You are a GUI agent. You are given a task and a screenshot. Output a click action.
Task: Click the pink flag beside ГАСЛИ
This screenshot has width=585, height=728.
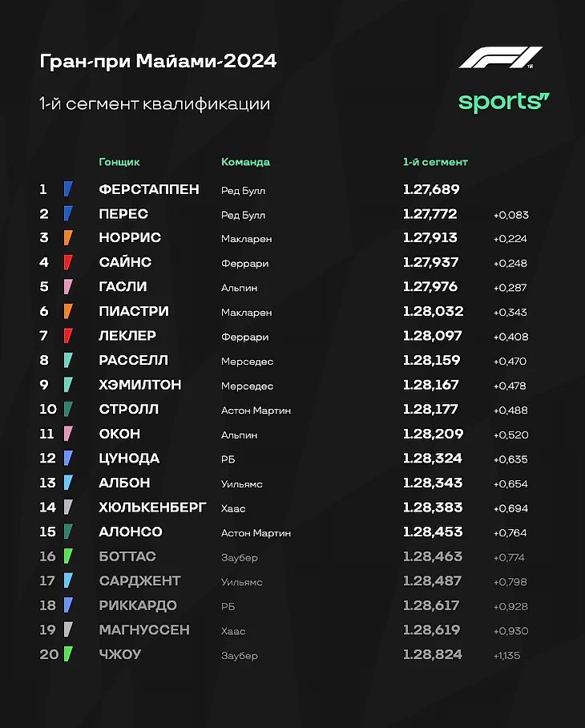point(68,287)
